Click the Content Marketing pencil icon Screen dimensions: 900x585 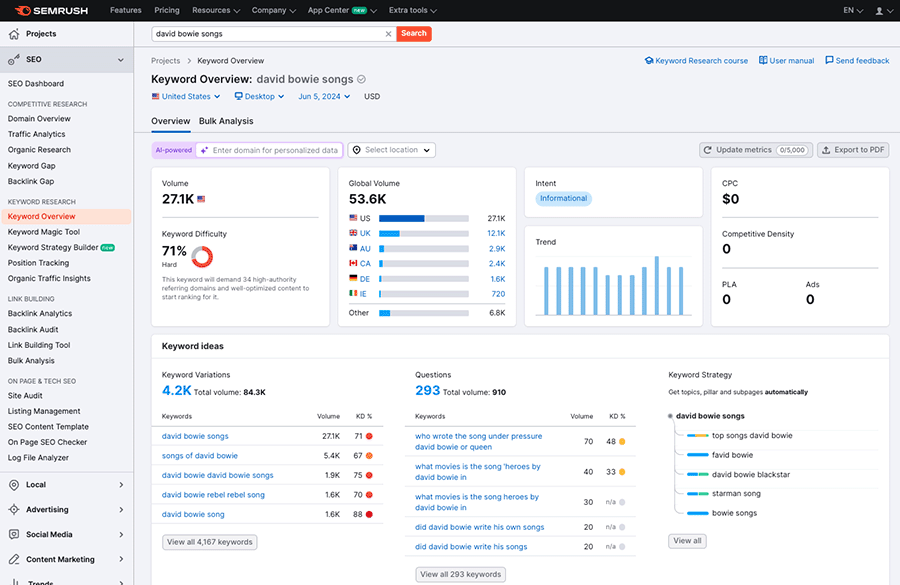coord(14,559)
